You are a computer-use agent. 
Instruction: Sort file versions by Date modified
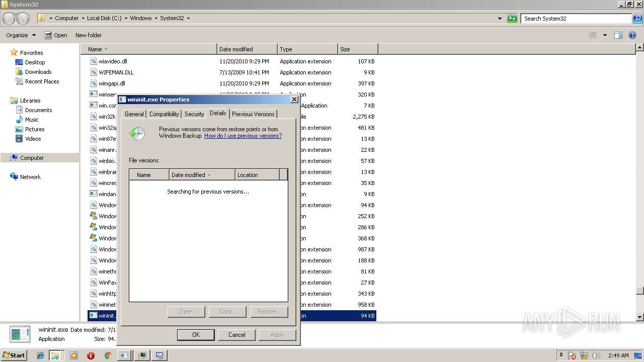(x=202, y=175)
